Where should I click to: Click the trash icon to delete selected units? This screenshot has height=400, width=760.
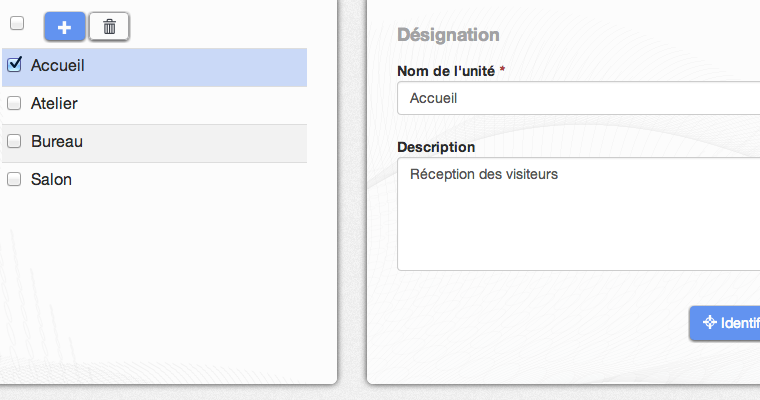(x=110, y=27)
